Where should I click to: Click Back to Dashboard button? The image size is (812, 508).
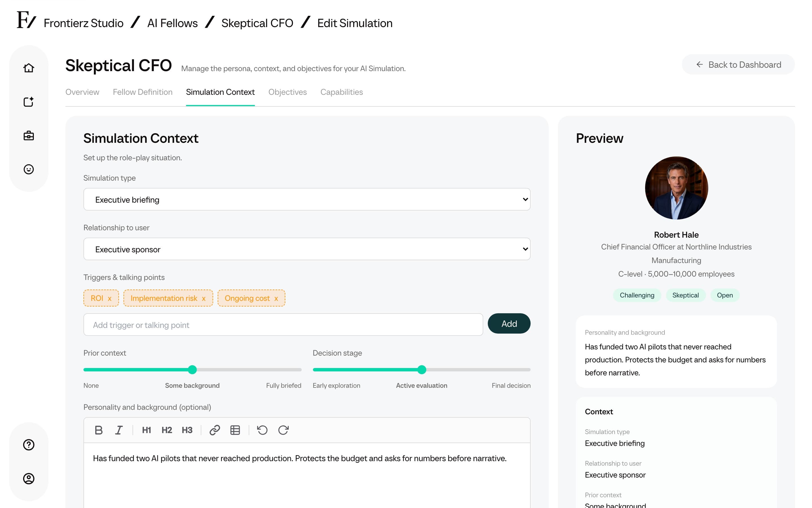coord(738,65)
